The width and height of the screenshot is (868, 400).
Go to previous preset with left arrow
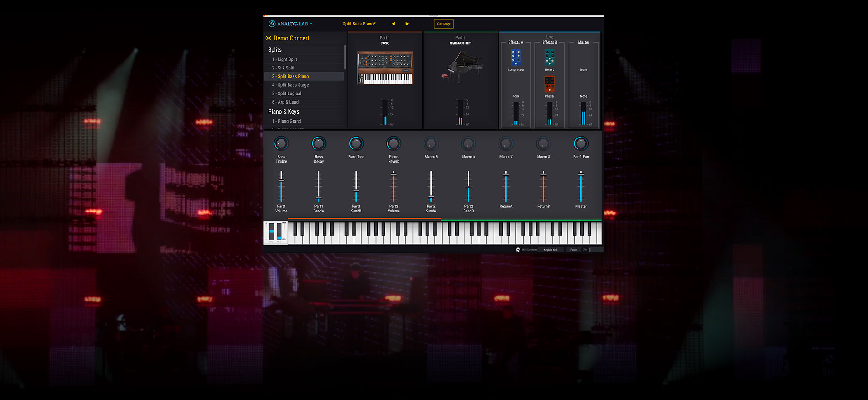(x=393, y=24)
